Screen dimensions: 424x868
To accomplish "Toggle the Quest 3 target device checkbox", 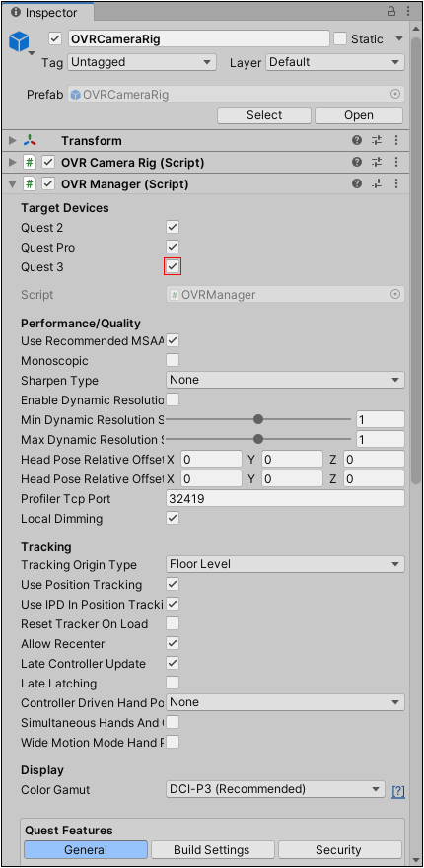I will point(173,267).
